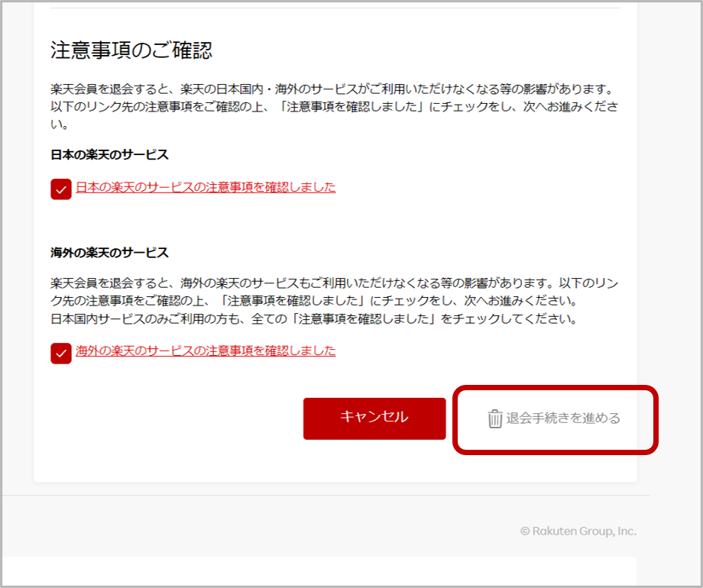The width and height of the screenshot is (703, 588).
Task: Select the Cancel button to abort withdrawal
Action: [x=374, y=418]
